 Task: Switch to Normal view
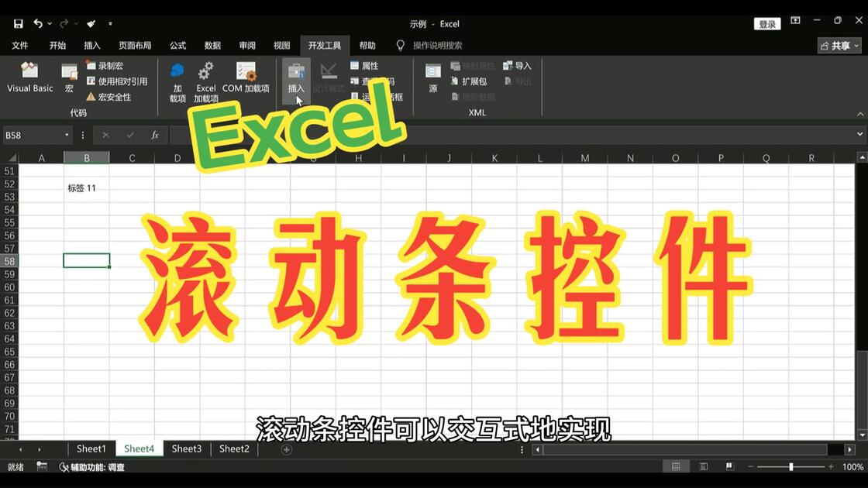(x=676, y=466)
